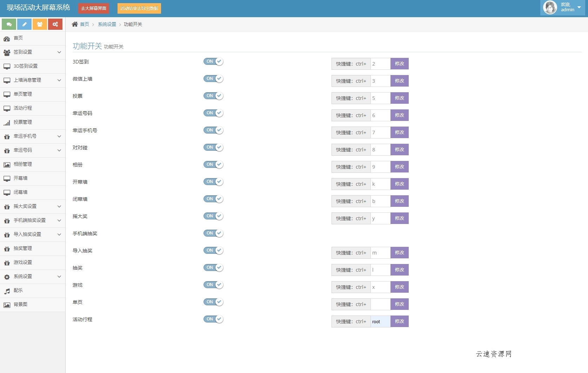The height and width of the screenshot is (373, 588).
Task: Click the music note icon beside 配乐
Action: pyautogui.click(x=7, y=291)
